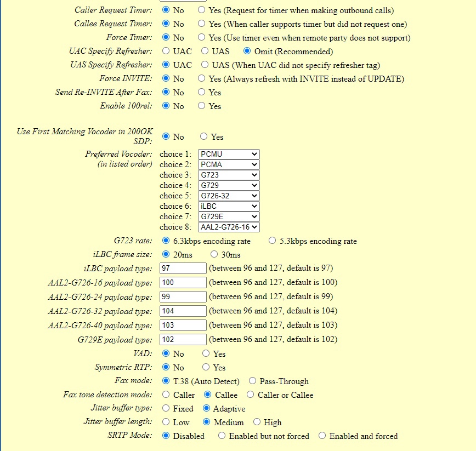Select 30ms iLBC frame size

pos(214,254)
